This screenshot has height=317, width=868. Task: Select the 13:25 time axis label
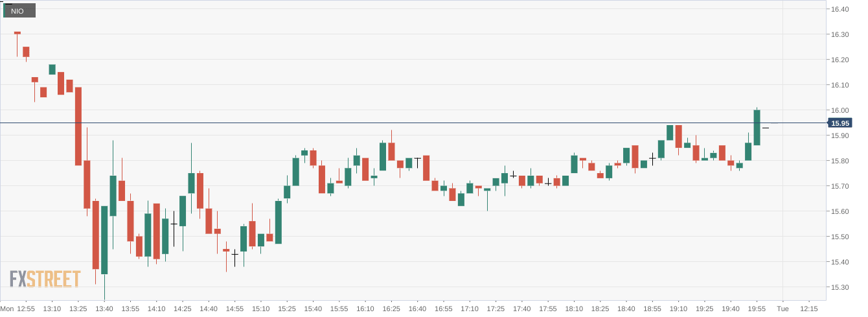coord(78,309)
